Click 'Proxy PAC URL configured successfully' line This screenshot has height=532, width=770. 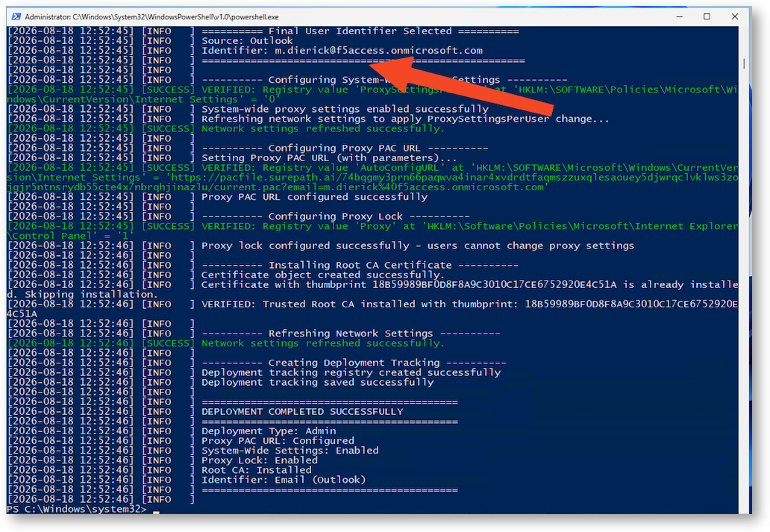[314, 197]
